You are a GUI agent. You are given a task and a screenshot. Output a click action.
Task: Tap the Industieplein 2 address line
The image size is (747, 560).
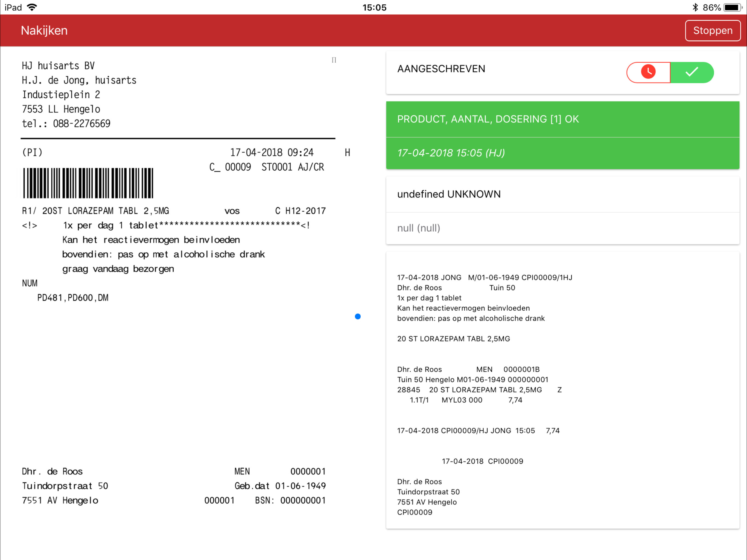pyautogui.click(x=61, y=95)
